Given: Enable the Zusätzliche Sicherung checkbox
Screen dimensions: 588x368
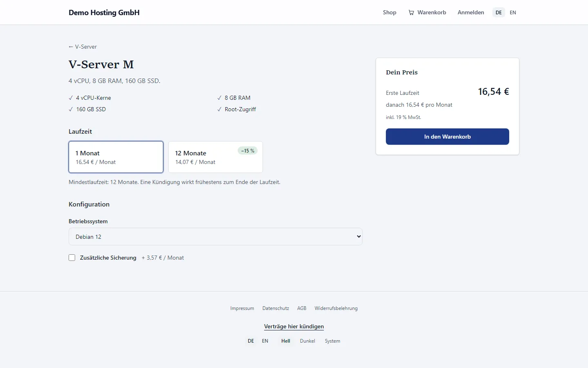Looking at the screenshot, I should coord(72,258).
